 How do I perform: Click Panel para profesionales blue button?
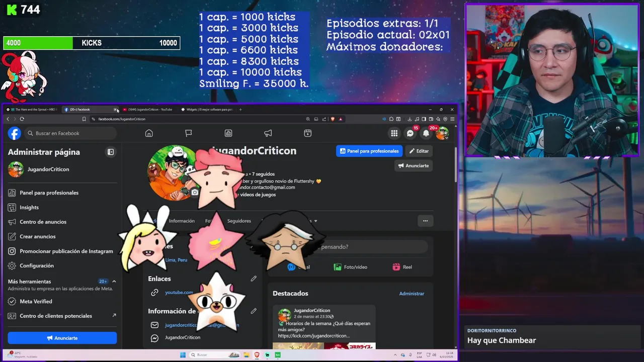[369, 151]
